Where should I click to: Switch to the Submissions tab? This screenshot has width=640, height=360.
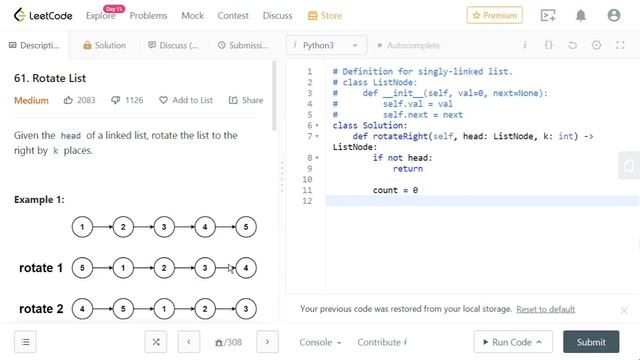[x=243, y=45]
